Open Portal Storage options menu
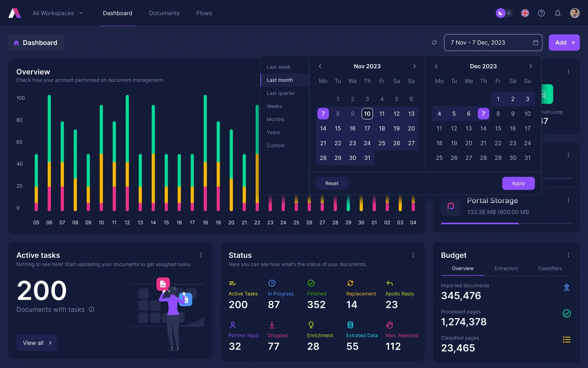588x368 pixels. 568,200
